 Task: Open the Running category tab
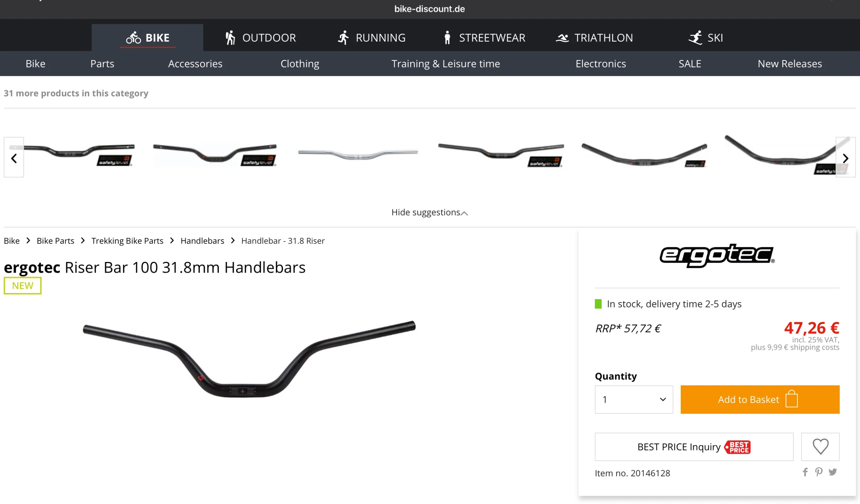(x=372, y=37)
